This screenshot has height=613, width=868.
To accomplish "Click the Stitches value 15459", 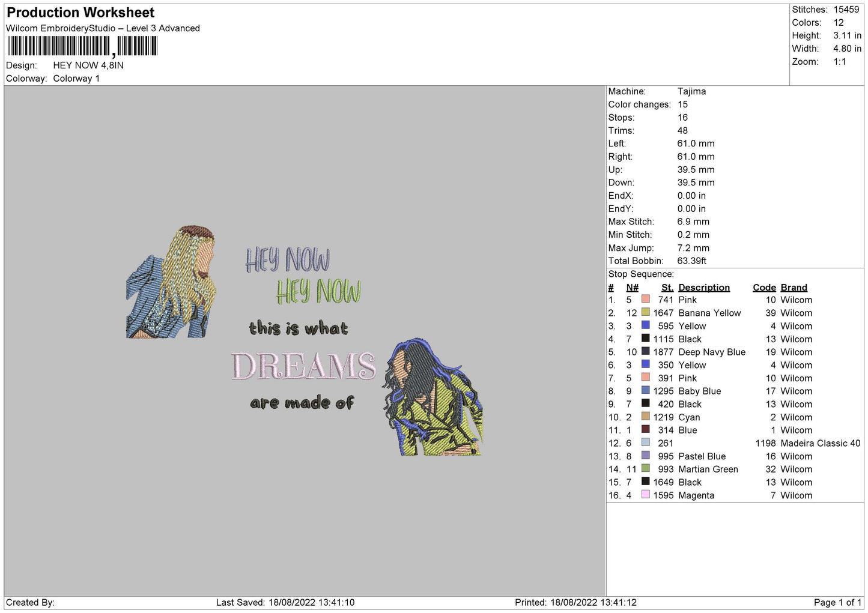I will 846,10.
